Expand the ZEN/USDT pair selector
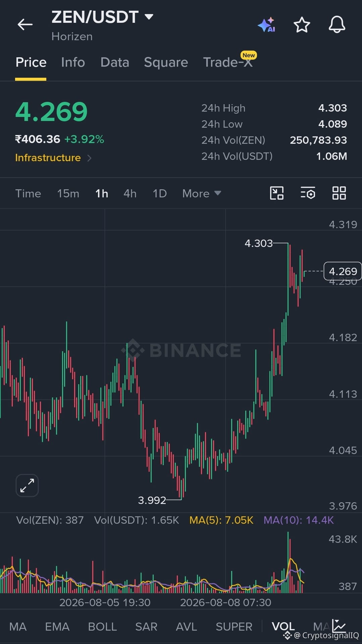Viewport: 362px width, 644px height. click(149, 16)
